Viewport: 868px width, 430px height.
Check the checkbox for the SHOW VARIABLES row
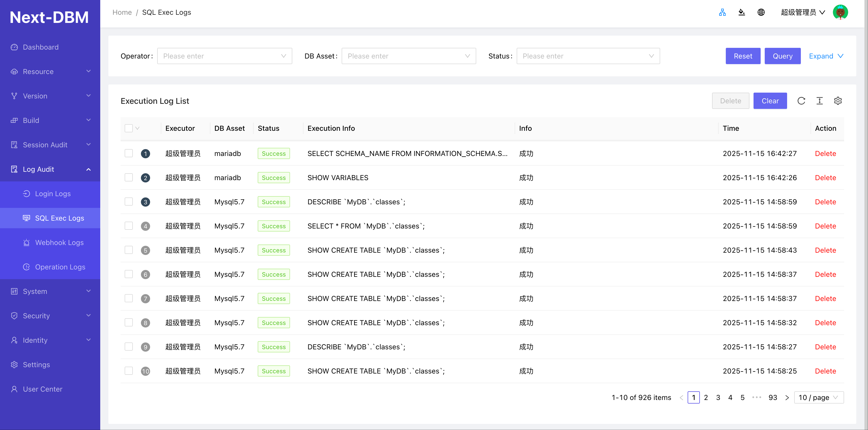point(129,178)
